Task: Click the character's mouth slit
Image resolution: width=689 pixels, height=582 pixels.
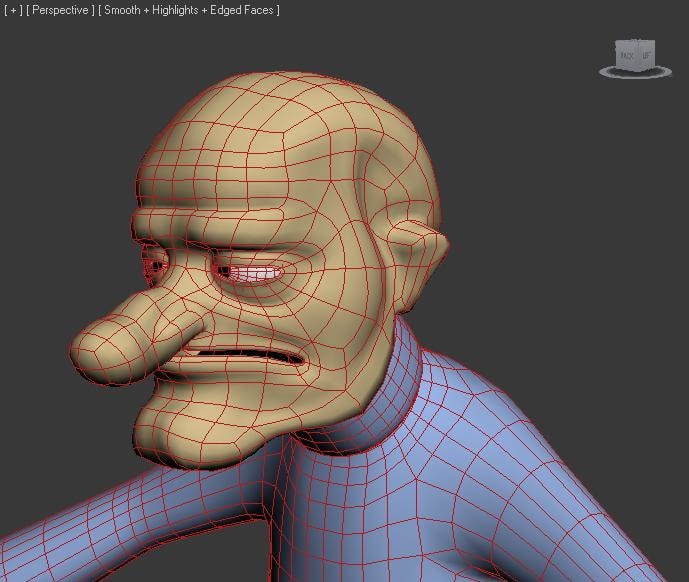Action: 245,353
